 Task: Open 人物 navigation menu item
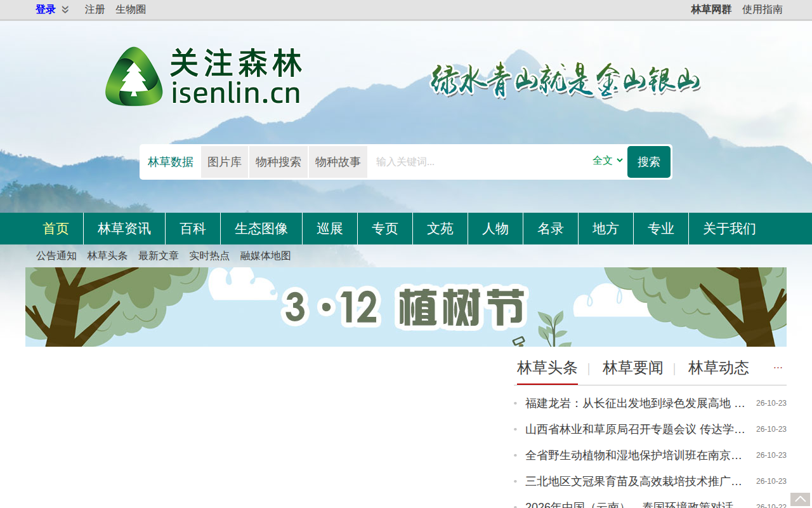495,229
